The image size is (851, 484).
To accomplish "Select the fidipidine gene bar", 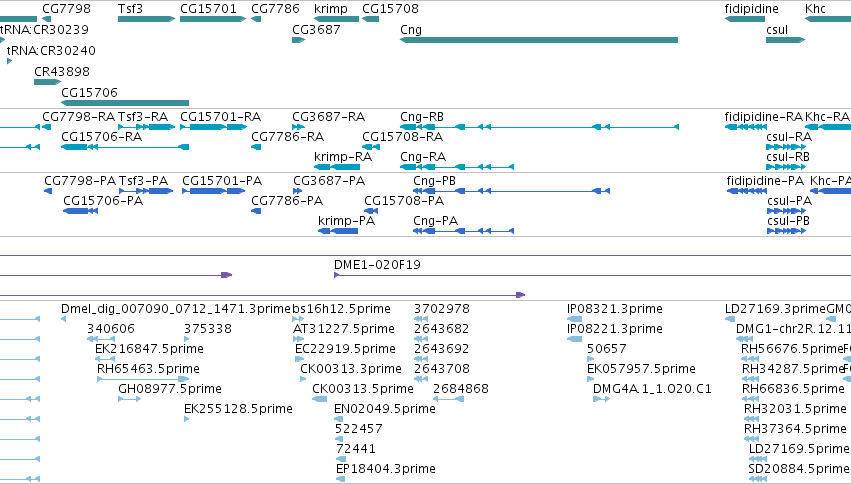I will (745, 19).
